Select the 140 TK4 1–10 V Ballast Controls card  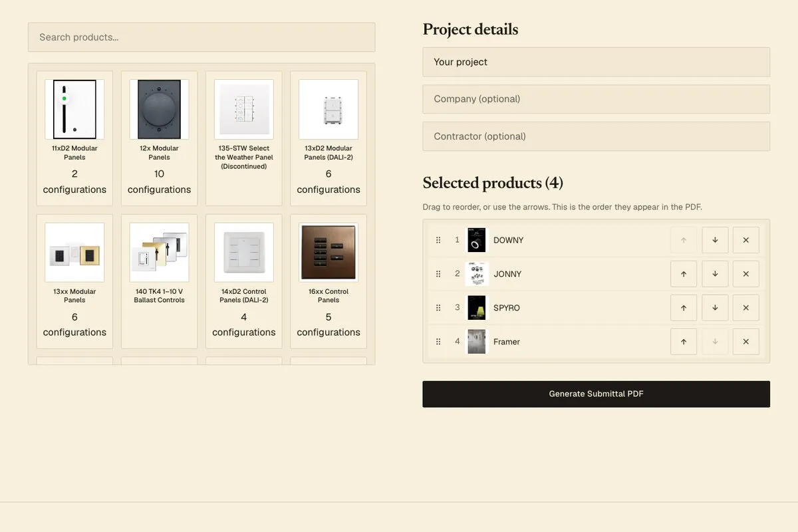pyautogui.click(x=159, y=281)
